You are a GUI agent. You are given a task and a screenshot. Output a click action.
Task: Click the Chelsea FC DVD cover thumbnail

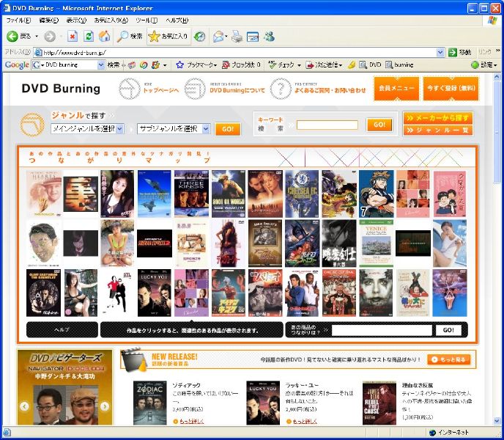302,194
